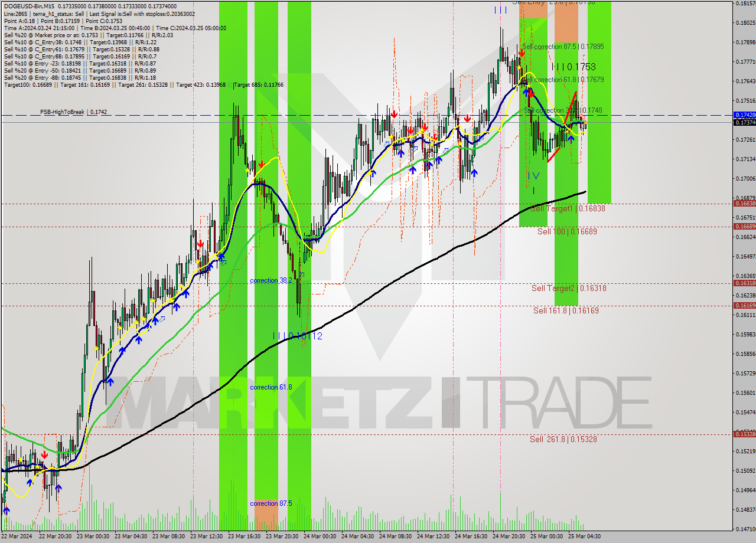This screenshot has width=756, height=543.
Task: Click the 0.17006 price axis value
Action: 745,179
